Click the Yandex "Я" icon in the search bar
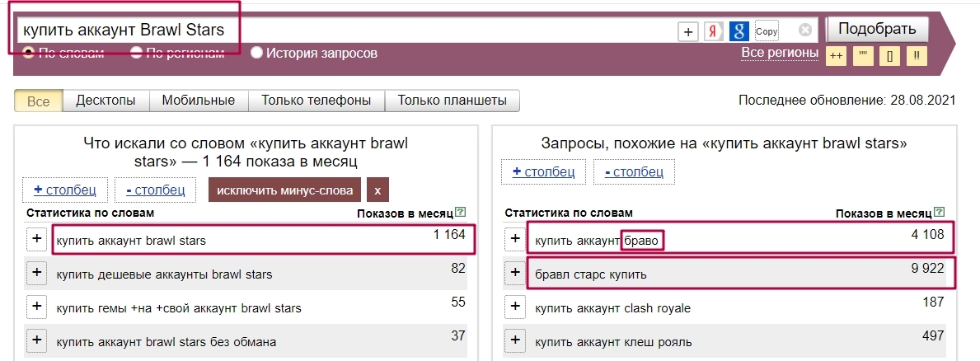Viewport: 980px width, 361px height. (x=713, y=32)
